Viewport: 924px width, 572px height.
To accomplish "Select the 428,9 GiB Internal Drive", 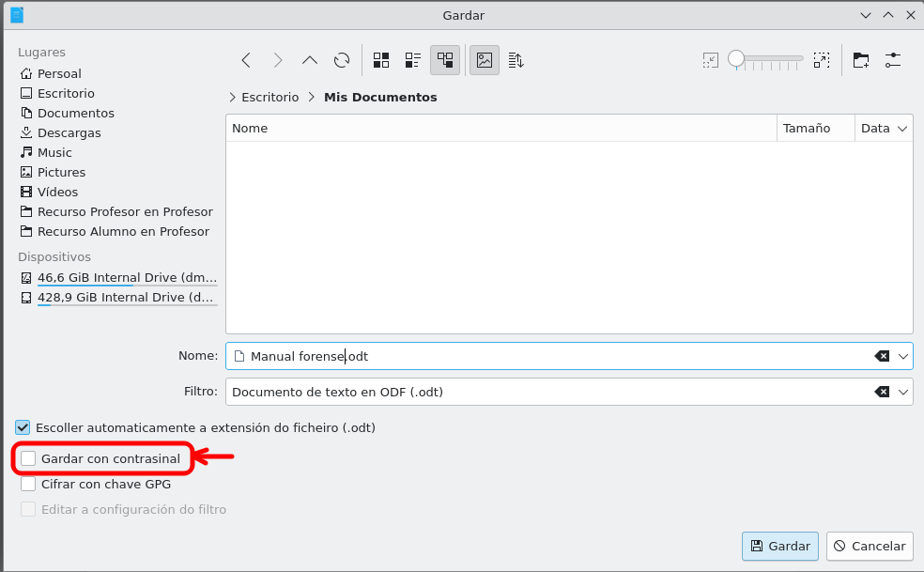I will tap(118, 297).
